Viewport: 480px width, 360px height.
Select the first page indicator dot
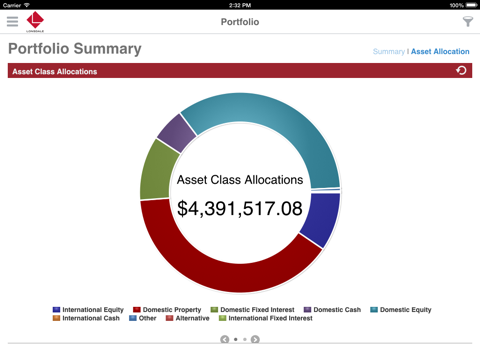[x=236, y=339]
